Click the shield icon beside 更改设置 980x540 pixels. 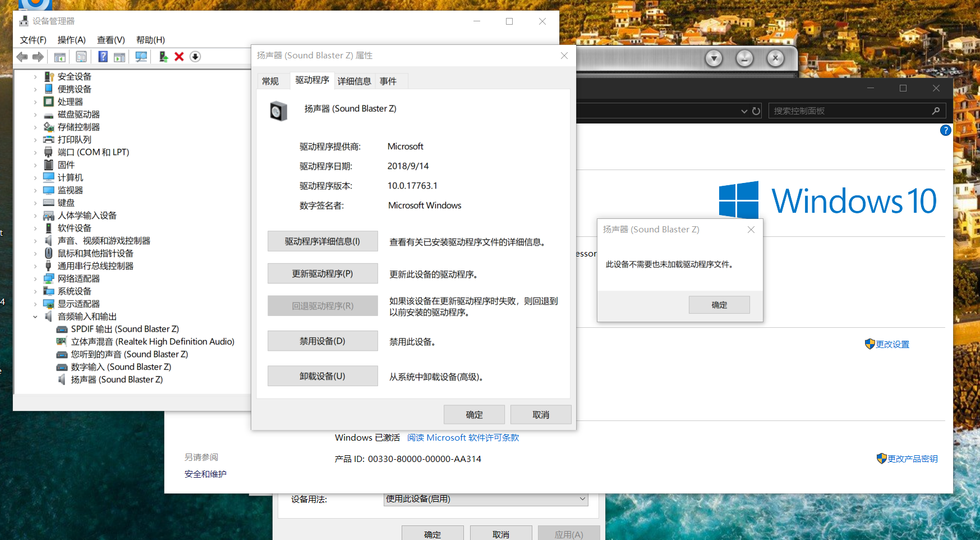tap(869, 344)
